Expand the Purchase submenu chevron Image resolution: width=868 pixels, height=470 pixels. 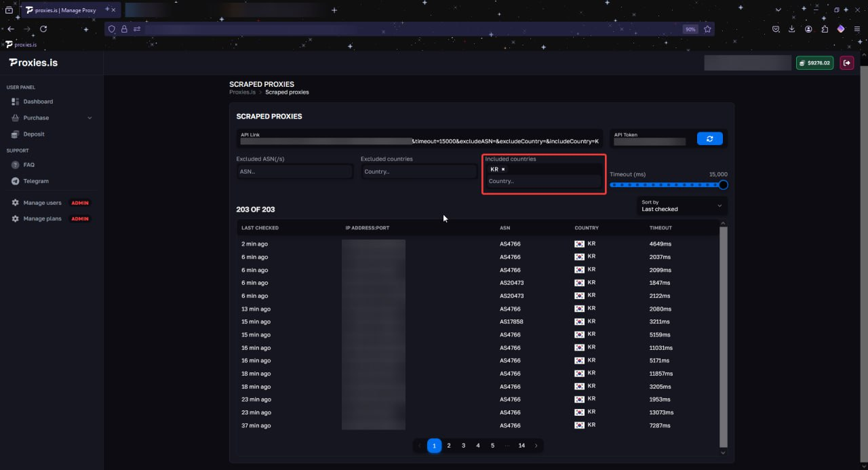click(x=90, y=118)
